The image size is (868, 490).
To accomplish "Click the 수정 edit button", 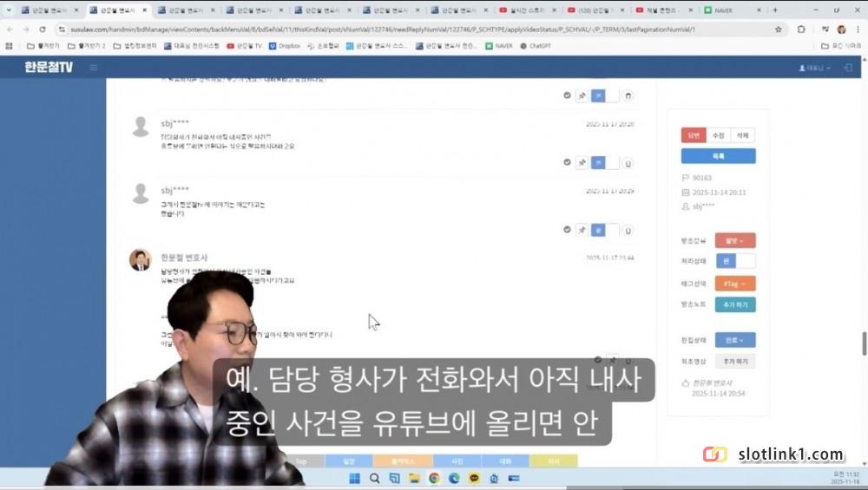I will pyautogui.click(x=719, y=135).
